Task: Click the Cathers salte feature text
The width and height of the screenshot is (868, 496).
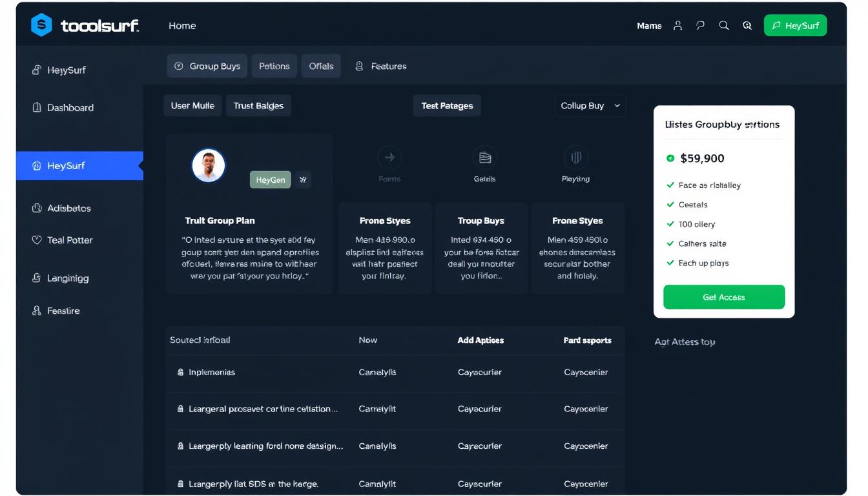Action: 702,243
